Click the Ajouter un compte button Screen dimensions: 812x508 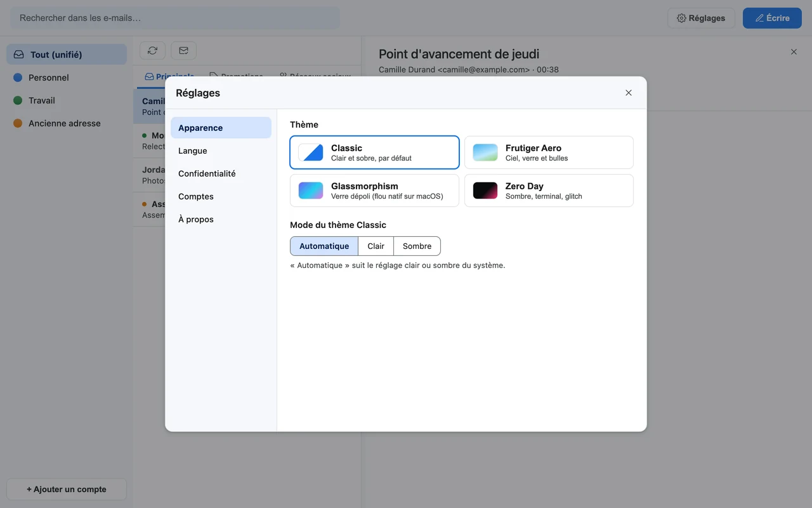point(67,489)
